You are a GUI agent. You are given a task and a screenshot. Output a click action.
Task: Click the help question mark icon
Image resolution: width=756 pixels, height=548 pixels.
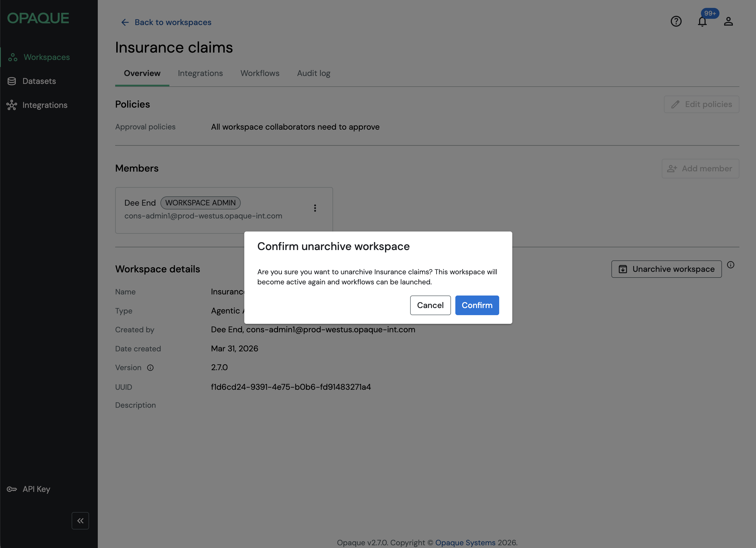[676, 22]
